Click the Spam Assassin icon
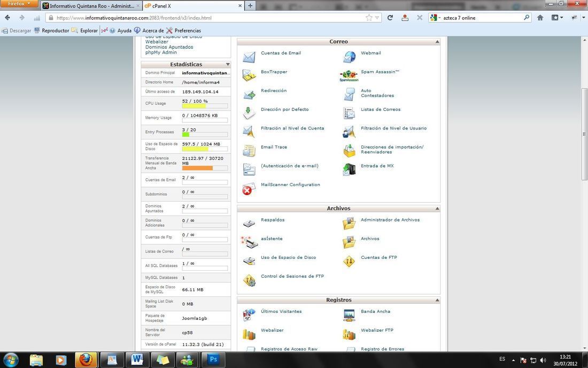The image size is (588, 368). pyautogui.click(x=349, y=75)
